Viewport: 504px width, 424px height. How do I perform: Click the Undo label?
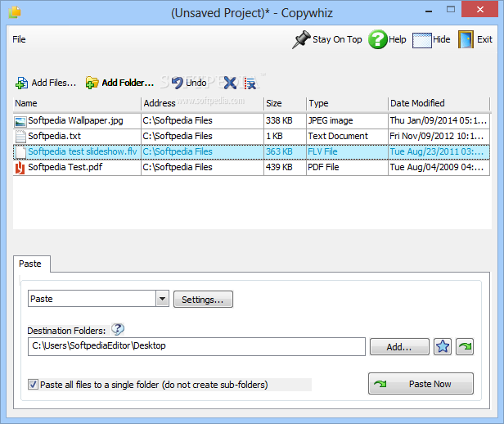pyautogui.click(x=196, y=83)
